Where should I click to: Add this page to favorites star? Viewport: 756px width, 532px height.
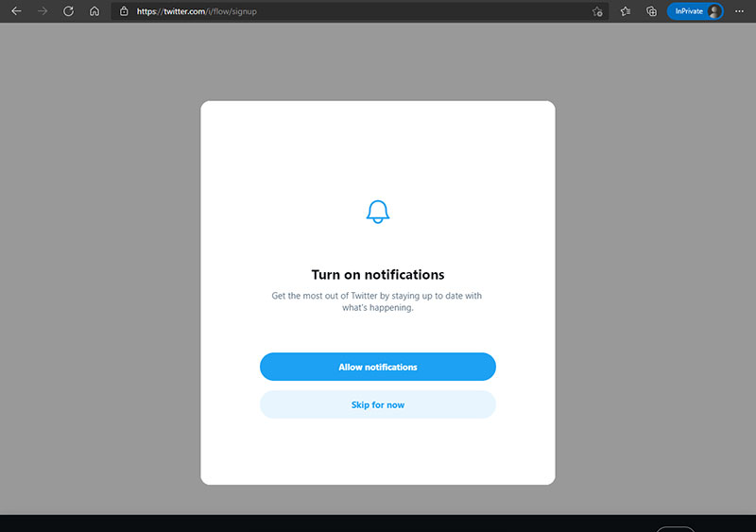pos(597,11)
